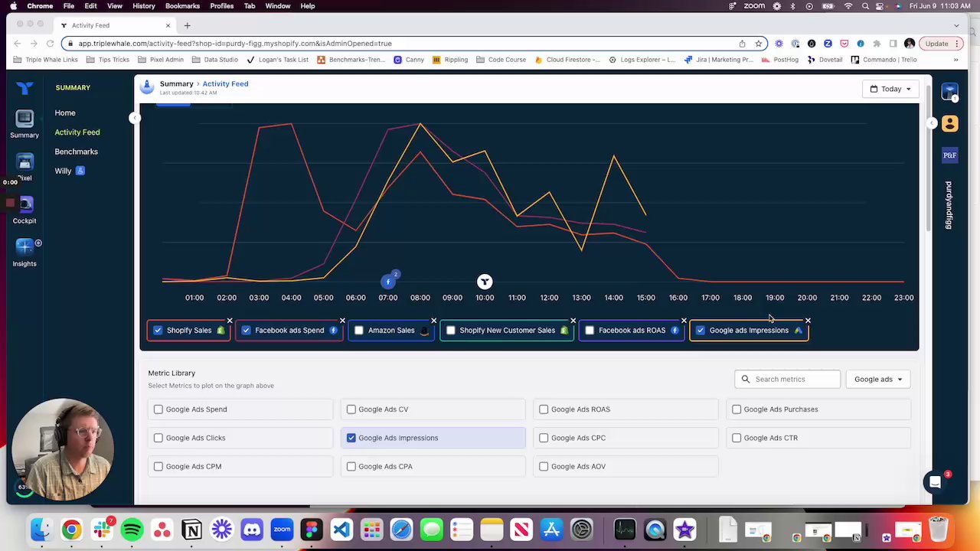Check the Google Ads CPC metric
Image resolution: width=980 pixels, height=551 pixels.
(544, 438)
